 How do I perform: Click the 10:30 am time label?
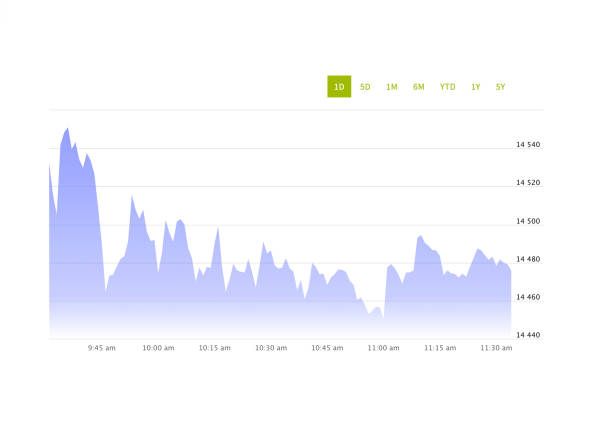coord(271,348)
